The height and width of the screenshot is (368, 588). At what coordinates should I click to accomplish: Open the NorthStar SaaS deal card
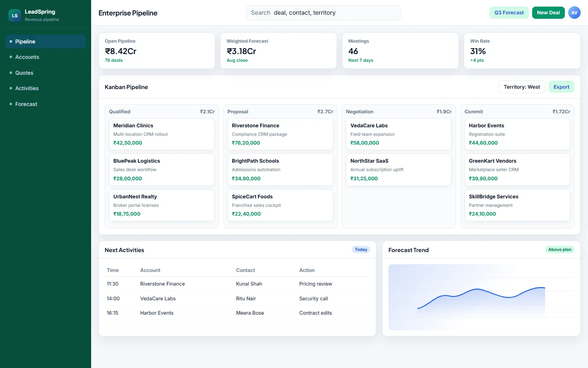[399, 170]
